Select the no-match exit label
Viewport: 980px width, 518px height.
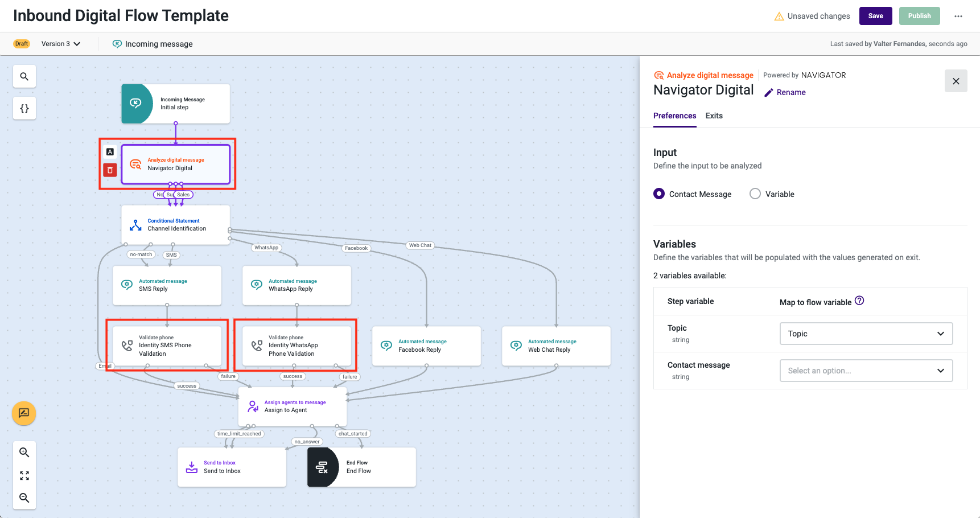click(x=141, y=254)
